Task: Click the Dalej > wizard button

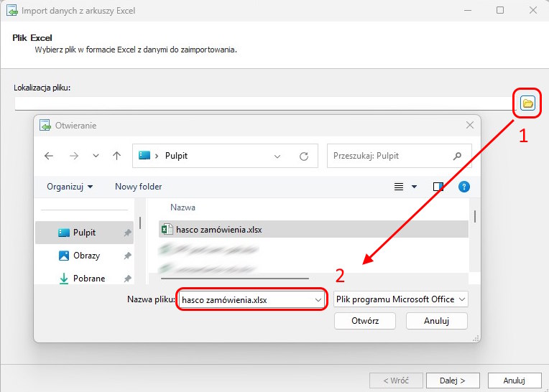Action: pyautogui.click(x=453, y=380)
